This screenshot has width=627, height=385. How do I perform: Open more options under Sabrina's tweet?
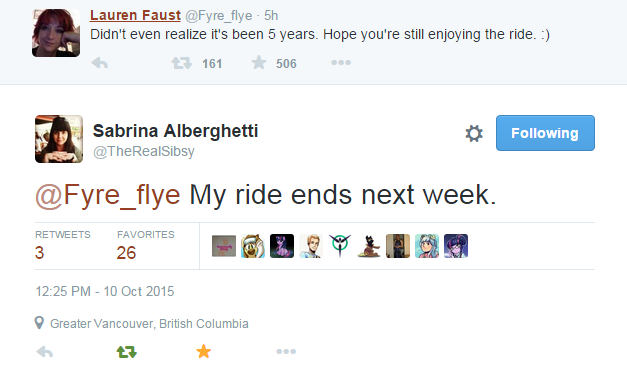pos(286,351)
